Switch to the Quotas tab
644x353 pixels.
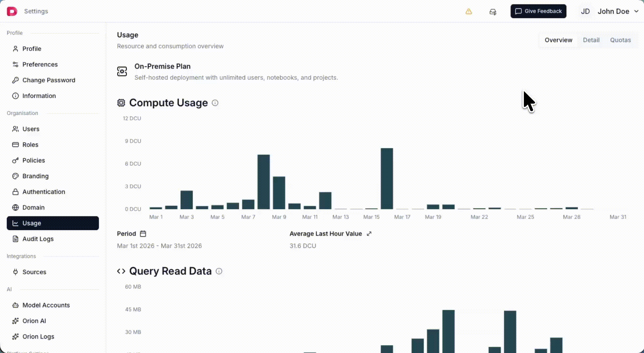[x=620, y=40]
